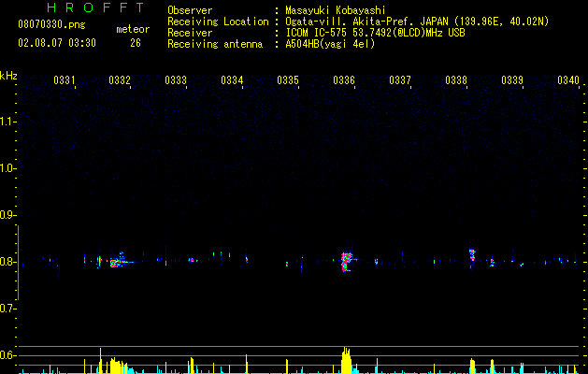Click the Receiving antenna label

pos(215,44)
